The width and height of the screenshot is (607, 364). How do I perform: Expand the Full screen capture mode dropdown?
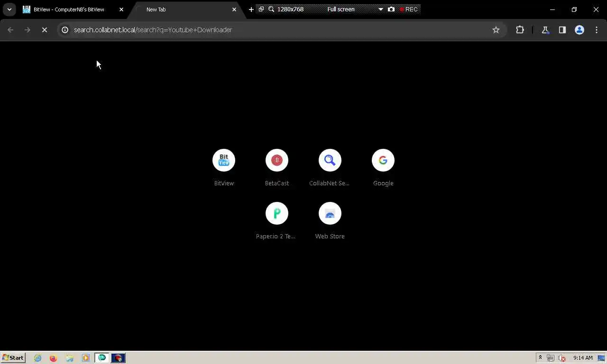point(380,9)
